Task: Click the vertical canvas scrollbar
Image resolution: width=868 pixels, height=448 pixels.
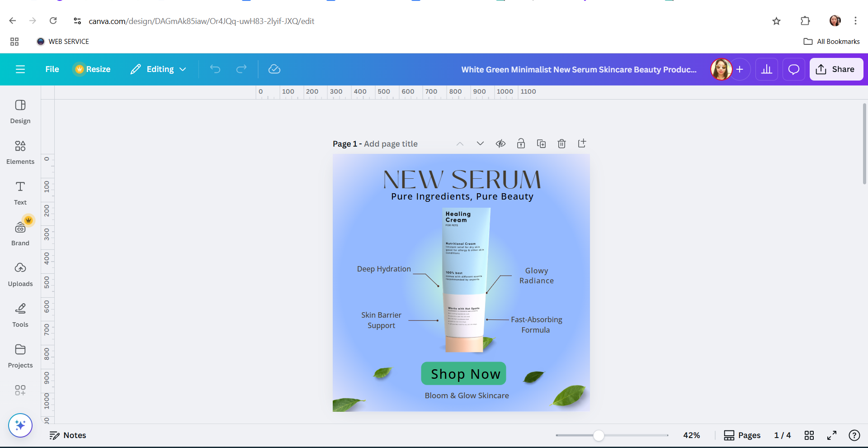Action: coord(864,143)
